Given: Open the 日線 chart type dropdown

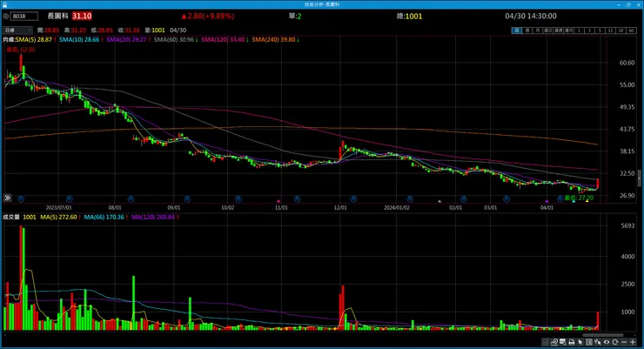Looking at the screenshot, I should click(17, 30).
